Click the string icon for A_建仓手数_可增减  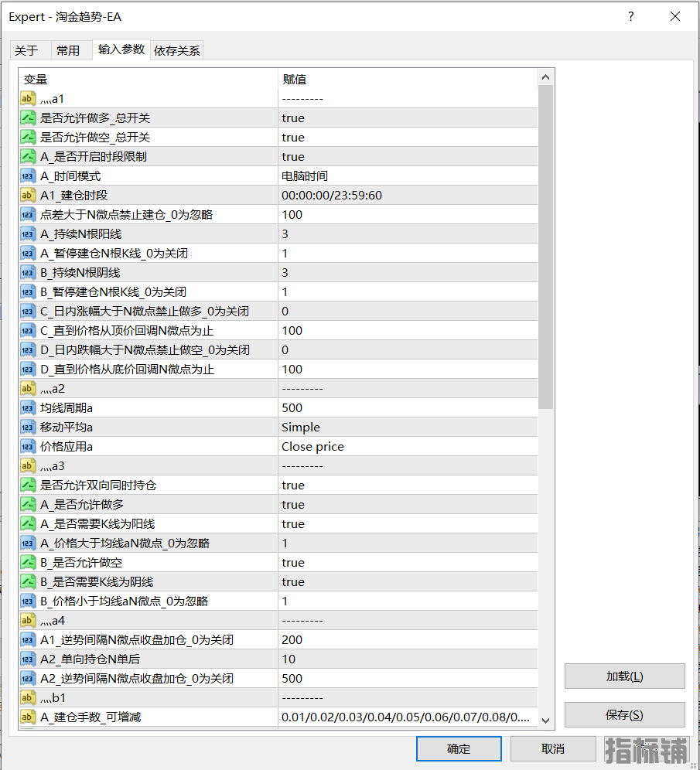tap(28, 717)
